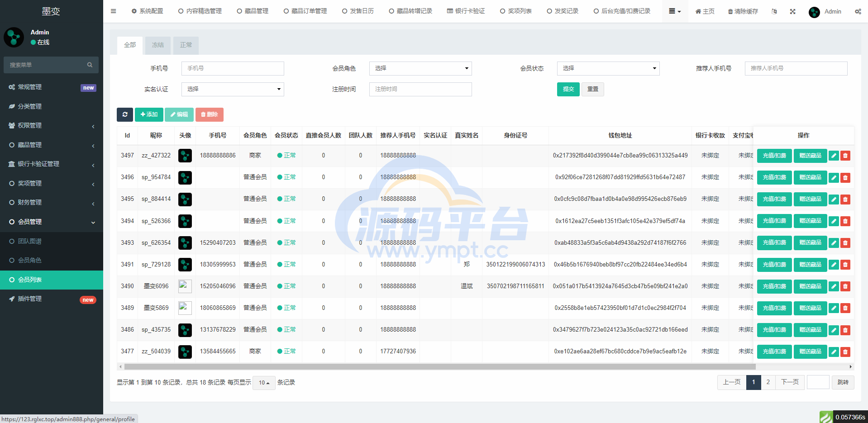Screen dimensions: 868x423
Task: Click scroll-right arrow of table scrollbar
Action: tap(851, 367)
